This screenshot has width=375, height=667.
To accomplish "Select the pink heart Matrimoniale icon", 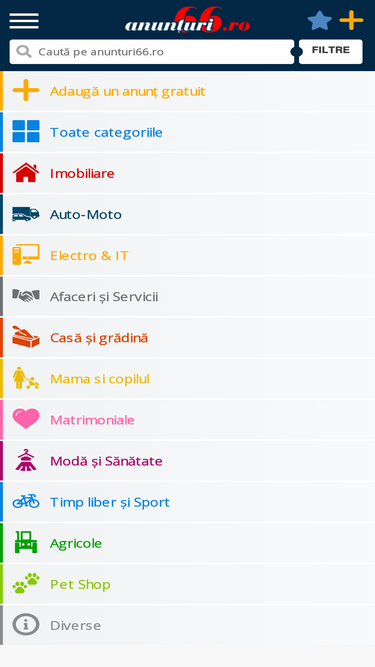I will click(26, 419).
